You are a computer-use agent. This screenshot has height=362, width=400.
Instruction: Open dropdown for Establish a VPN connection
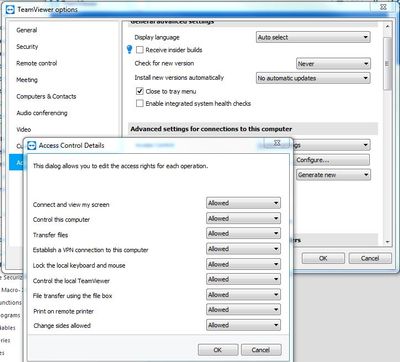point(243,249)
